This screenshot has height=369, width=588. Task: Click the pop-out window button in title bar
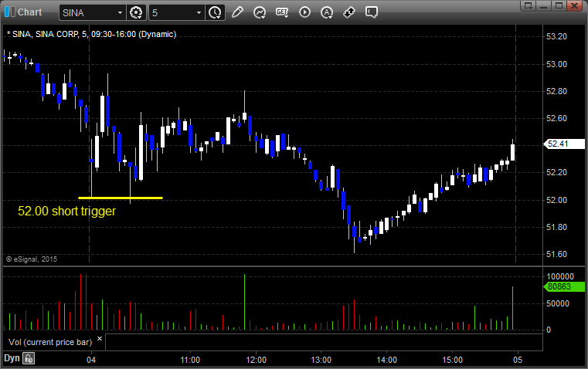(x=529, y=5)
